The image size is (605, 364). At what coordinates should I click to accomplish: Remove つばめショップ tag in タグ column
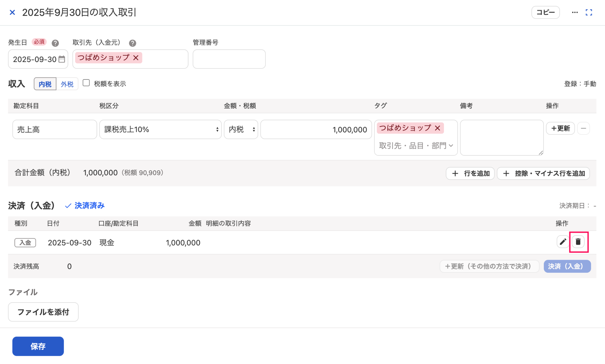click(x=438, y=128)
